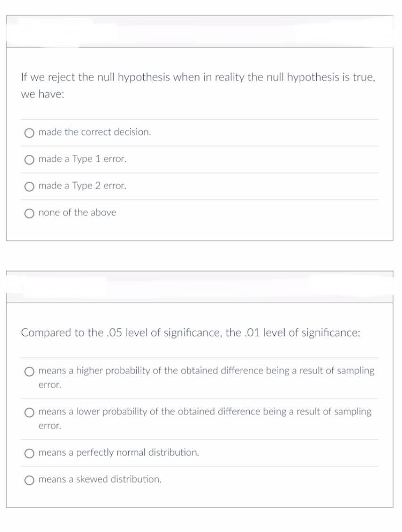Choose "means a skewed distribution" option

click(29, 480)
